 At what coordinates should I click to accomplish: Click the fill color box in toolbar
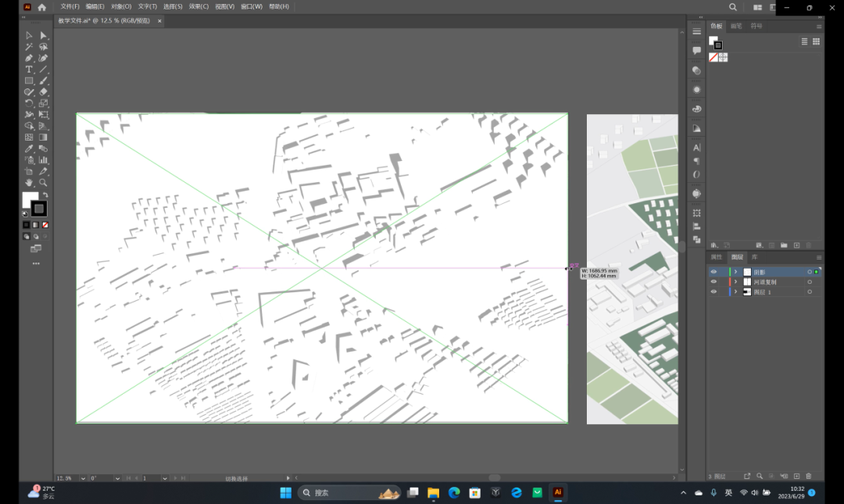point(30,199)
